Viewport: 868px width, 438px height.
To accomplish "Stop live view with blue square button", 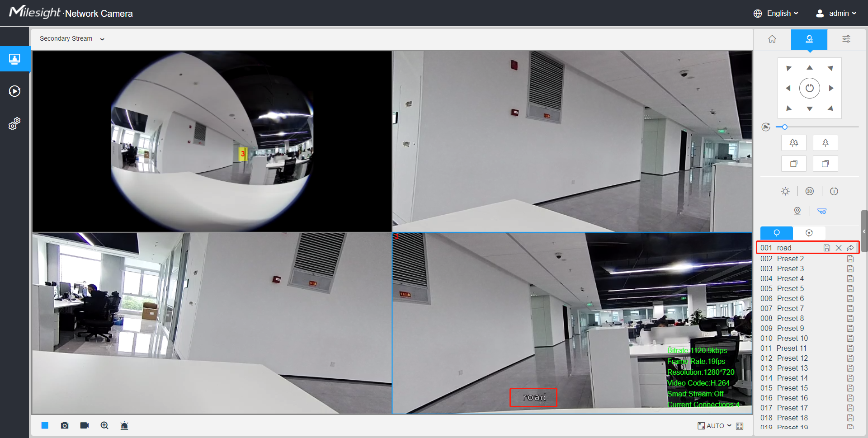I will [45, 425].
